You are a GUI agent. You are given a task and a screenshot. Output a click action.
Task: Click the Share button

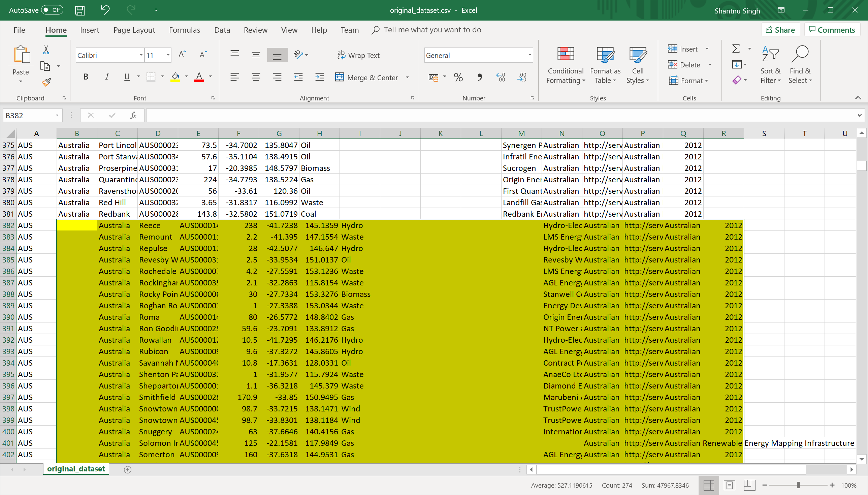[780, 30]
